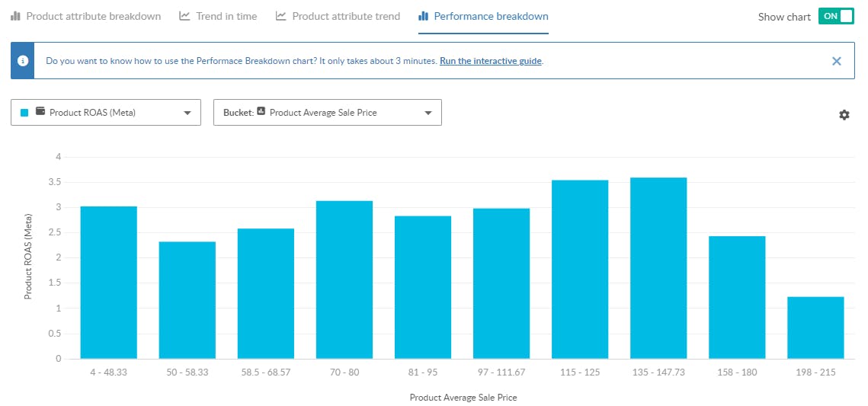Click the trend icon beside Product attribute trend

click(x=281, y=16)
